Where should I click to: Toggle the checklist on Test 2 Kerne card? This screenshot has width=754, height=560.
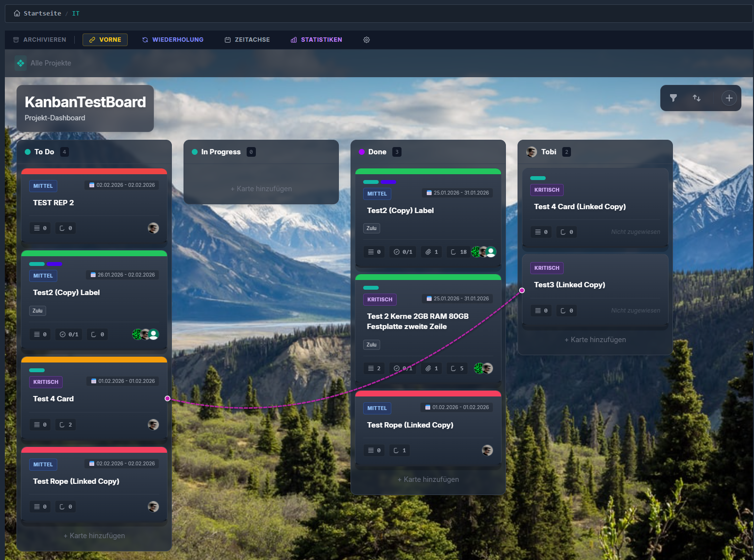tap(402, 368)
